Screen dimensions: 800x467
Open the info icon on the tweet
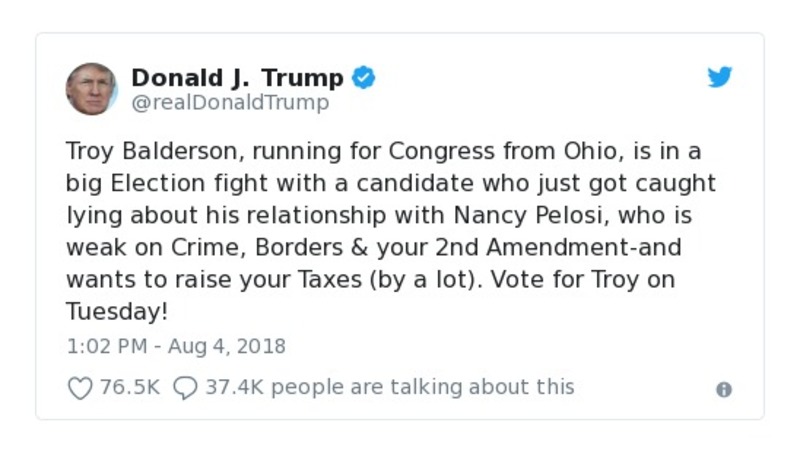point(724,390)
